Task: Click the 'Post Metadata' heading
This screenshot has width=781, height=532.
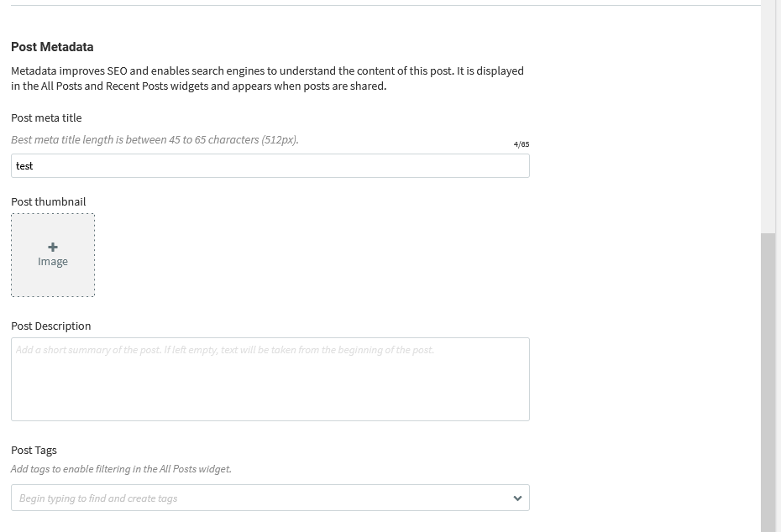Action: coord(52,47)
